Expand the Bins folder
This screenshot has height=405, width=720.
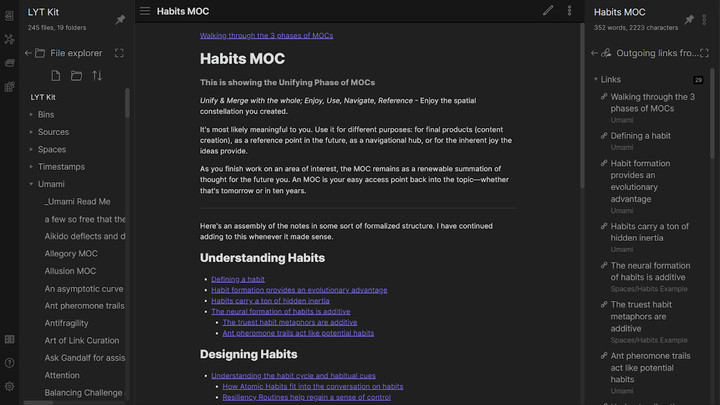coord(32,115)
